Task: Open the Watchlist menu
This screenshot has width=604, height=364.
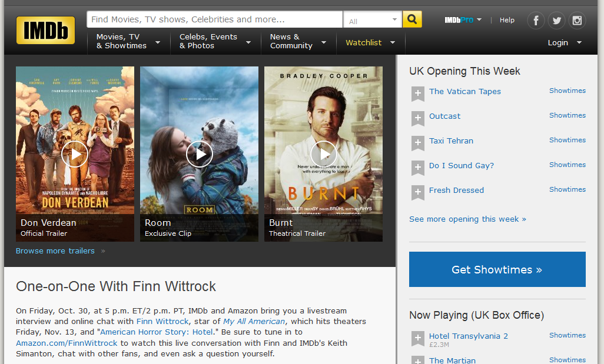Action: coord(370,43)
